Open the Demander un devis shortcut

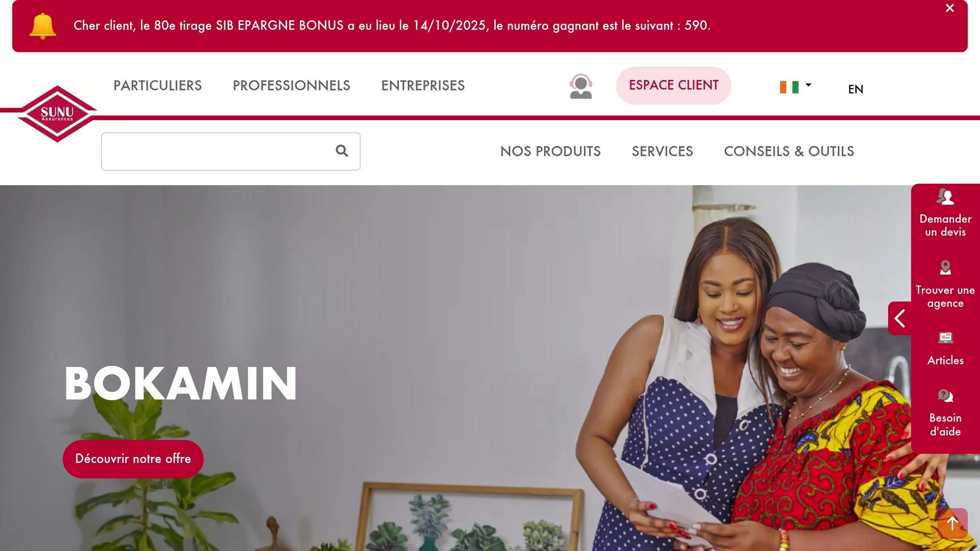945,213
